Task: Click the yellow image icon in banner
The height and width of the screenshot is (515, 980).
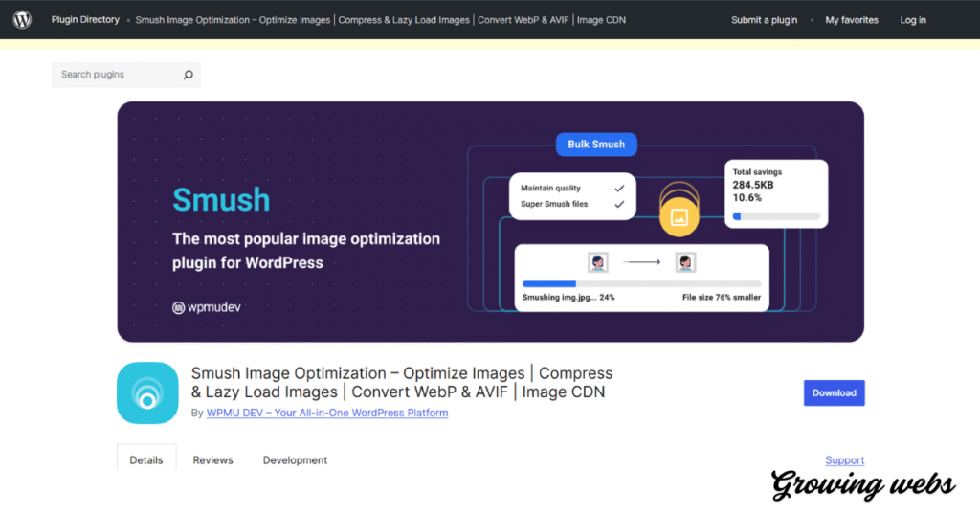Action: 679,216
